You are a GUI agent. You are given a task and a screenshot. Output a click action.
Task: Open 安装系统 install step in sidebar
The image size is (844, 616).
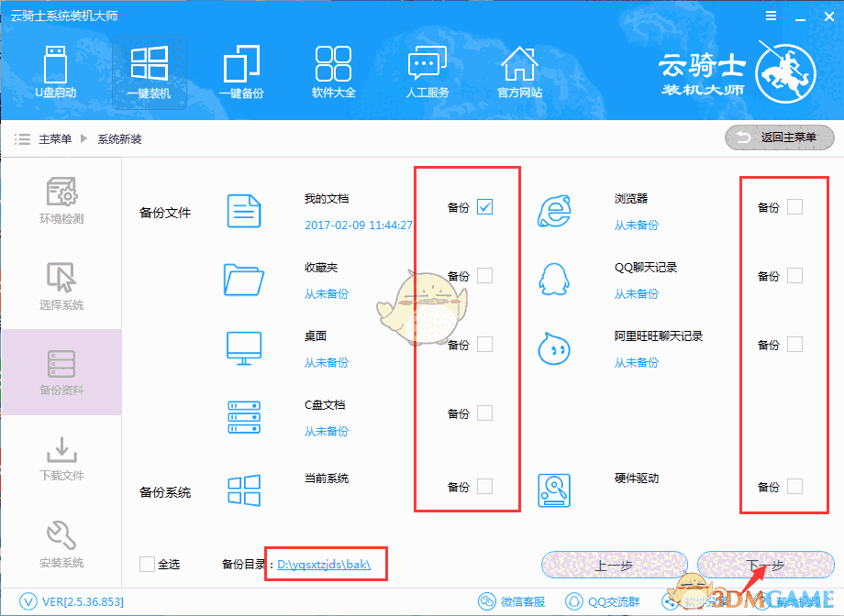(x=61, y=548)
